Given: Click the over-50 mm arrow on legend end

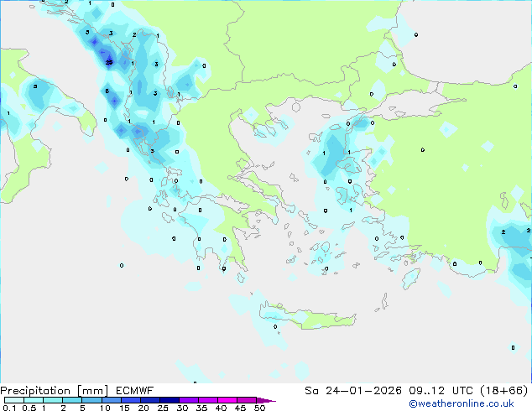Looking at the screenshot, I should 266,400.
